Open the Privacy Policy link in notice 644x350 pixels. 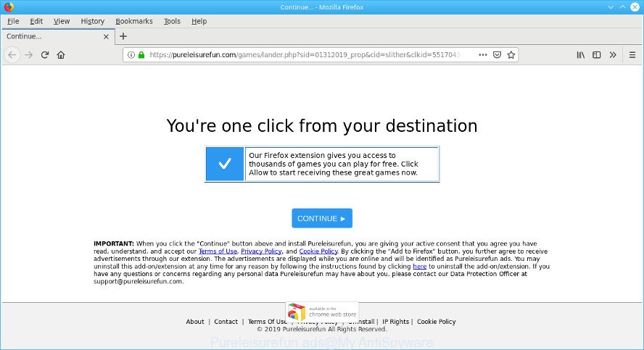(x=261, y=251)
